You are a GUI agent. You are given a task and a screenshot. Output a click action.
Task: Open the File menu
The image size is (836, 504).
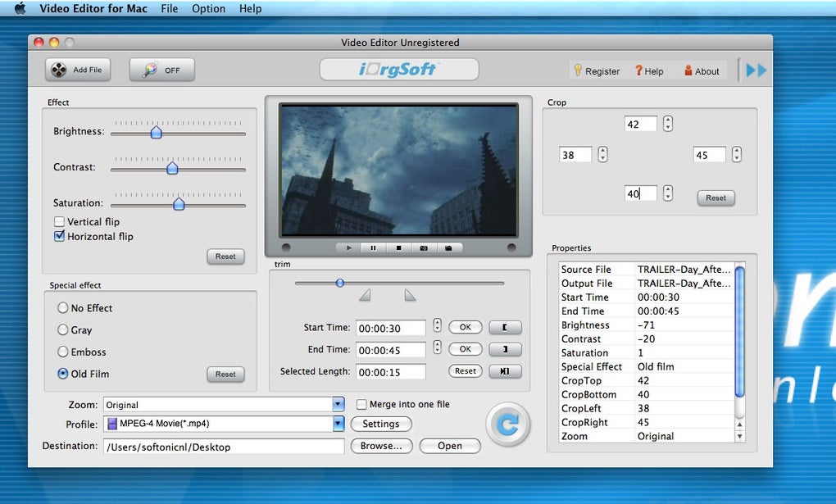[x=169, y=9]
